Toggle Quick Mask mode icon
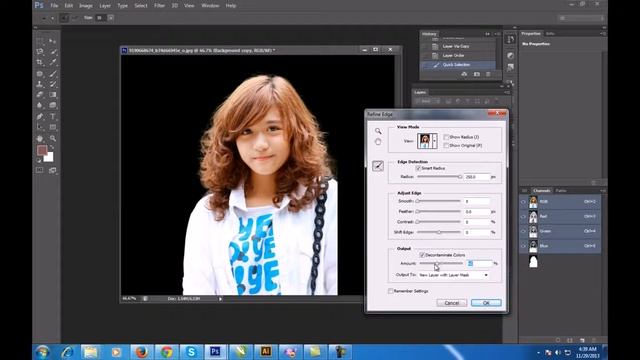This screenshot has height=360, width=640. tap(40, 170)
